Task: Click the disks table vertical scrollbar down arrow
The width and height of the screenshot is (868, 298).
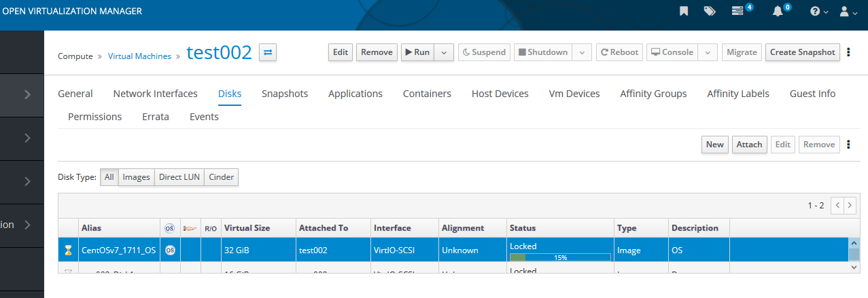Action: (x=854, y=267)
